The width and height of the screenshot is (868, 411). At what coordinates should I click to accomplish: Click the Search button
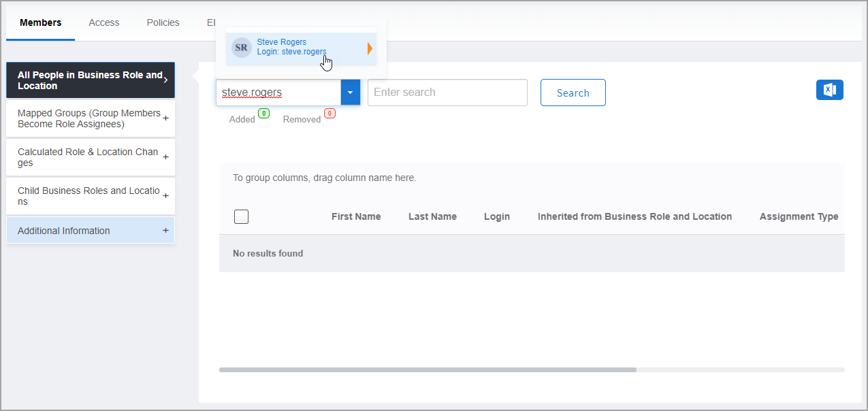pos(573,93)
